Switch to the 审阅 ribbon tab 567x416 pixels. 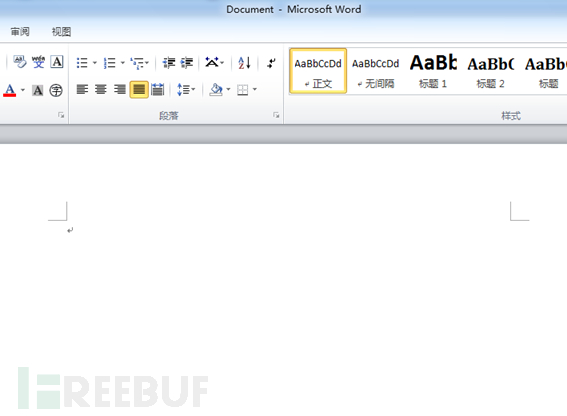click(x=20, y=32)
